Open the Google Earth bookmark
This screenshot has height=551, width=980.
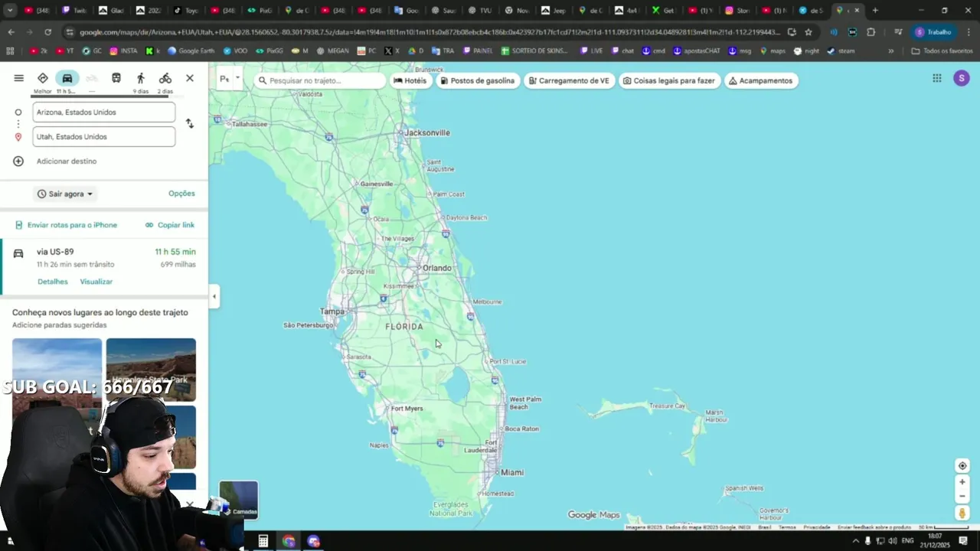click(191, 51)
